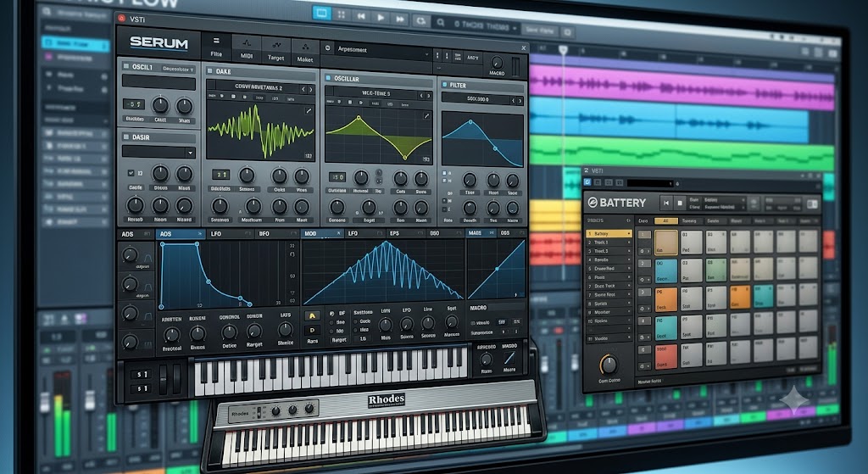Image resolution: width=868 pixels, height=474 pixels.
Task: Click the green pad in Battery's second row
Action: [715, 270]
